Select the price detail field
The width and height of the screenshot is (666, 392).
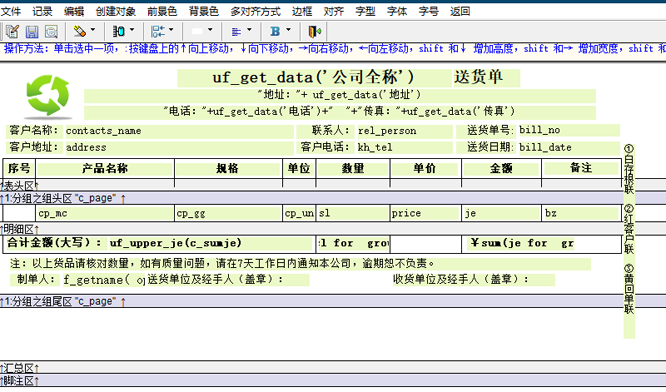point(425,213)
